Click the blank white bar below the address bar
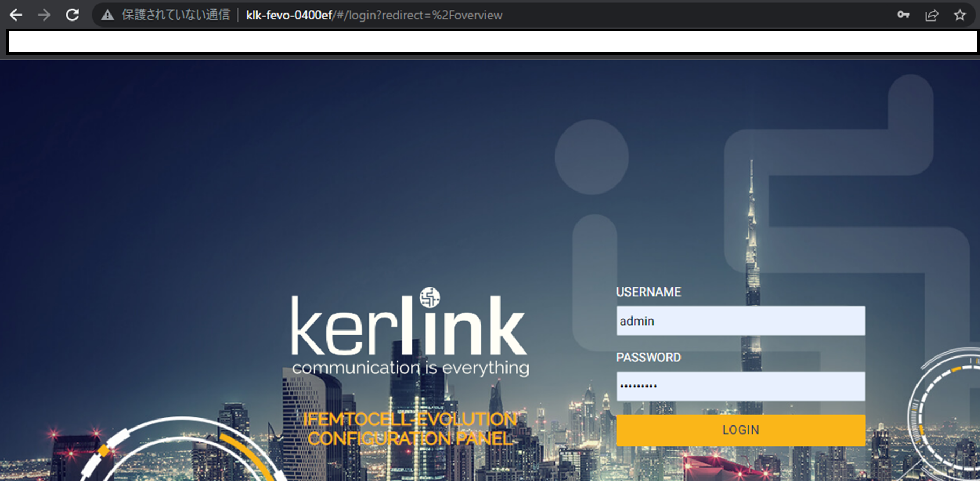980x481 pixels. point(492,42)
